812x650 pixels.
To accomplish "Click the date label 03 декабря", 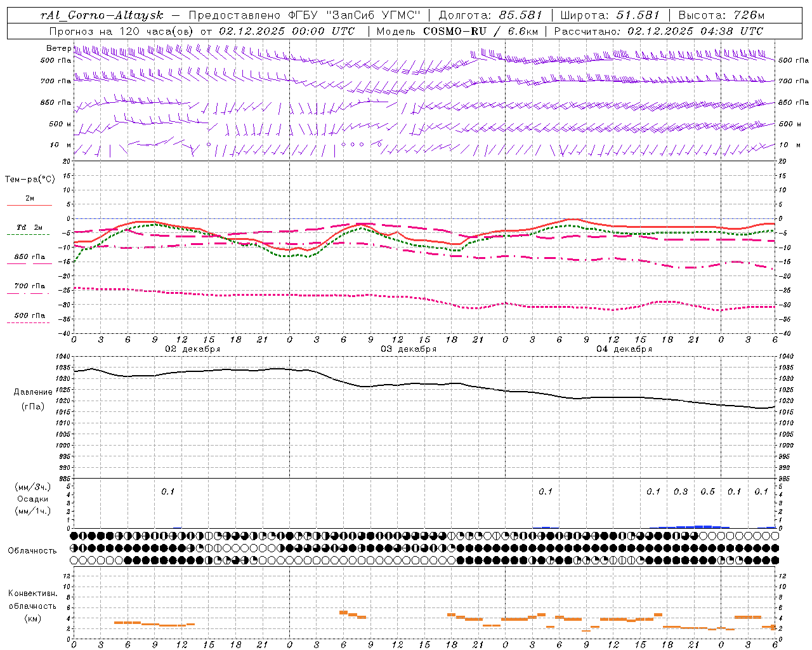I will [409, 349].
